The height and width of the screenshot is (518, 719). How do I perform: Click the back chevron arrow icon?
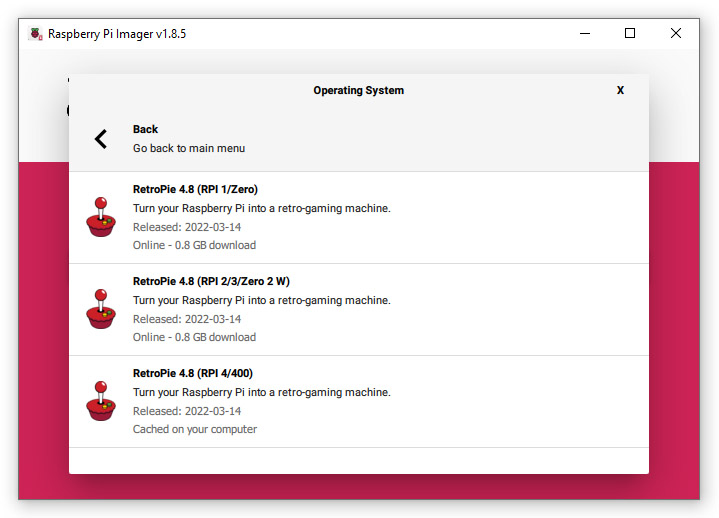coord(101,139)
